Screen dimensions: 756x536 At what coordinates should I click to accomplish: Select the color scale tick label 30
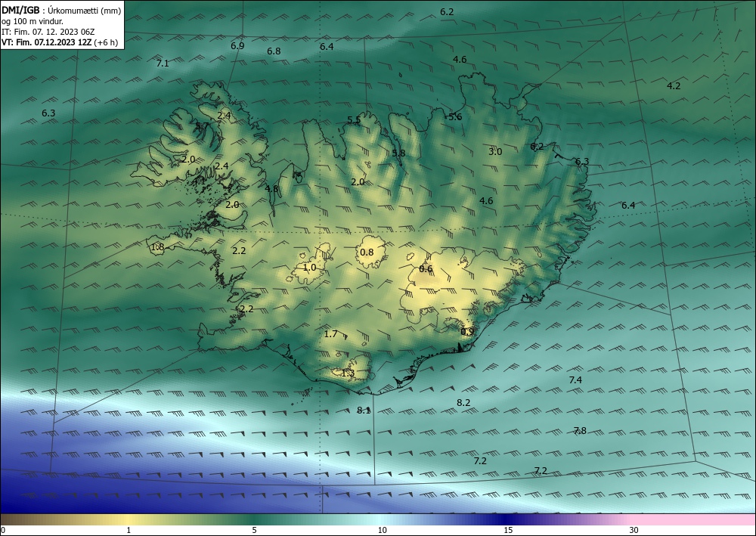click(634, 530)
